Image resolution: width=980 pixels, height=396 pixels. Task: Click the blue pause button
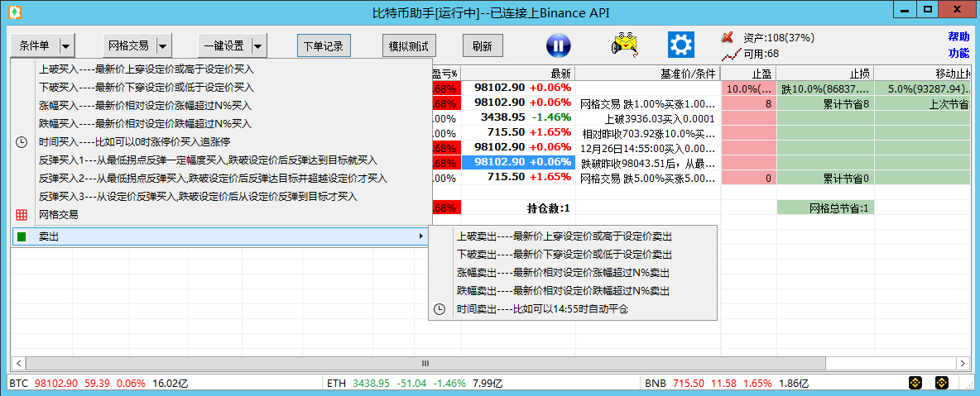tap(559, 45)
